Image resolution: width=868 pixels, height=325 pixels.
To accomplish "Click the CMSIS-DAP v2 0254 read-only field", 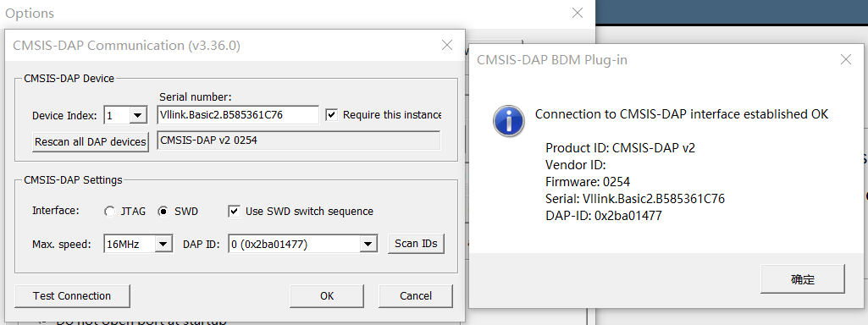I will pyautogui.click(x=299, y=140).
